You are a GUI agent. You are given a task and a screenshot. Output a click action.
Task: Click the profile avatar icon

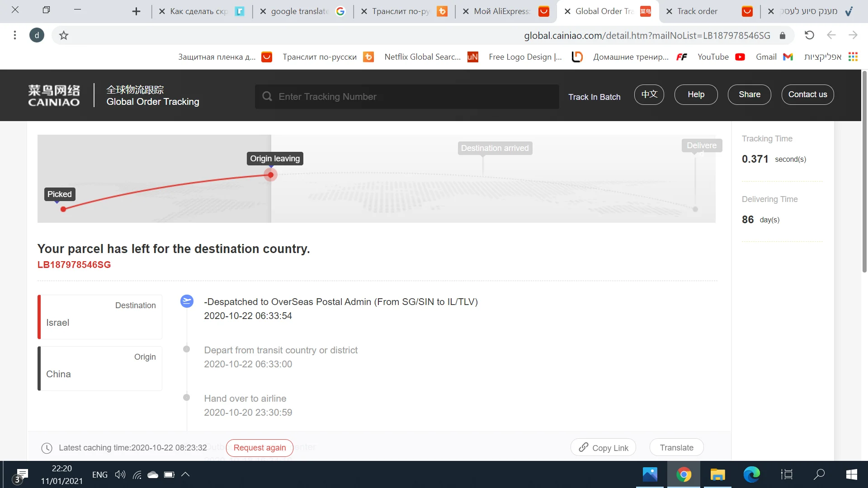(x=37, y=35)
